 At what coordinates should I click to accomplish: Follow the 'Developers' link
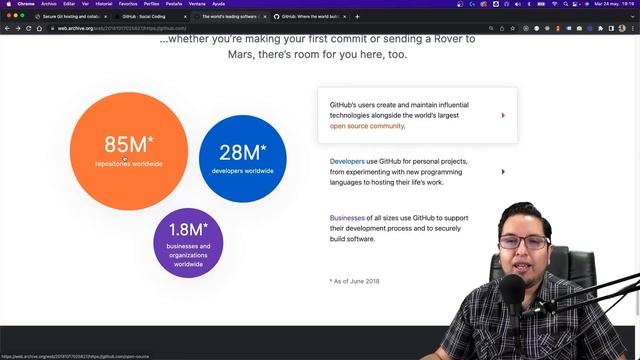[347, 161]
